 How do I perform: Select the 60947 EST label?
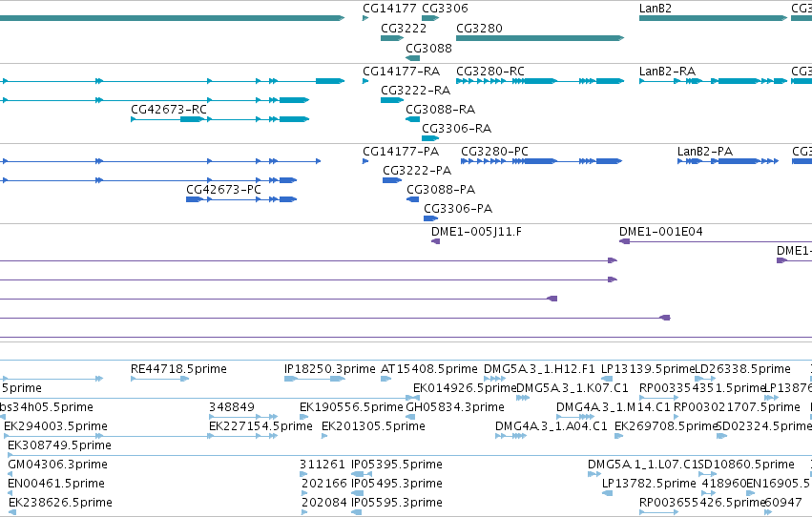(x=783, y=503)
